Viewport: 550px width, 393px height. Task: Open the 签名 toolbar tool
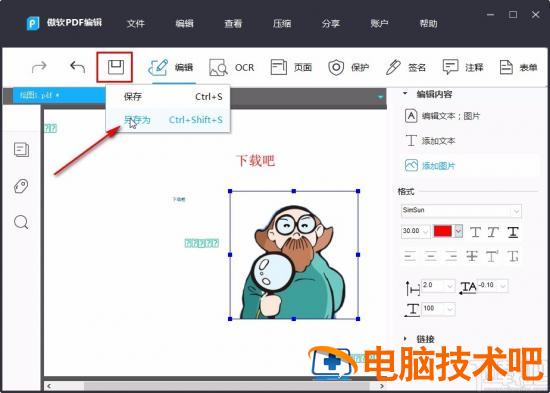click(x=405, y=67)
